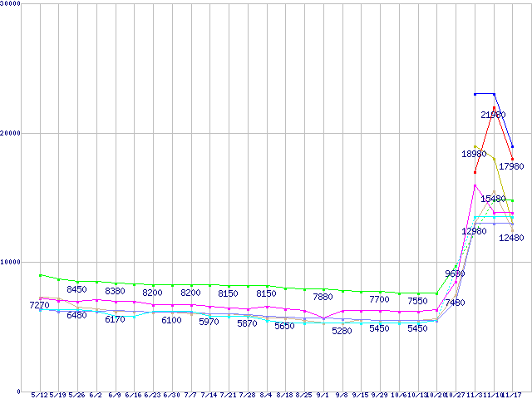Image resolution: width=532 pixels, height=399 pixels.
Task: Select the 9680 data label
Action: [x=455, y=273]
